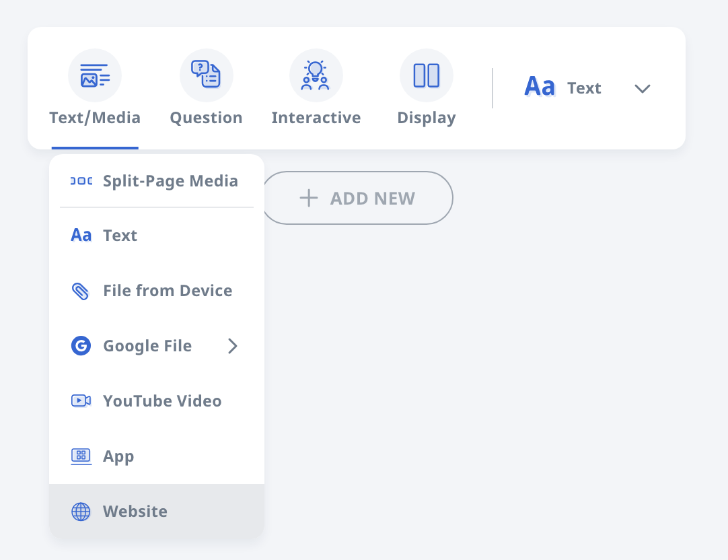Click the Interactive lightbulb icon
The width and height of the screenshot is (728, 560).
click(316, 75)
